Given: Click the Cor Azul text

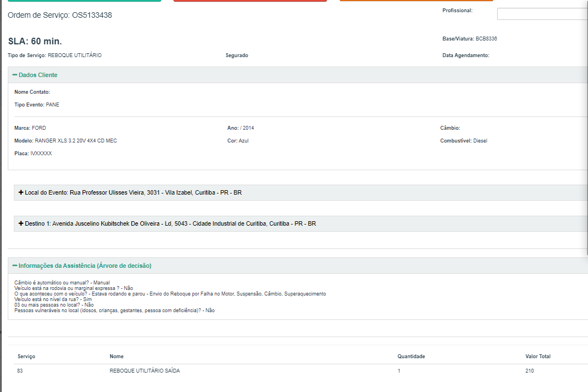Looking at the screenshot, I should click(238, 141).
